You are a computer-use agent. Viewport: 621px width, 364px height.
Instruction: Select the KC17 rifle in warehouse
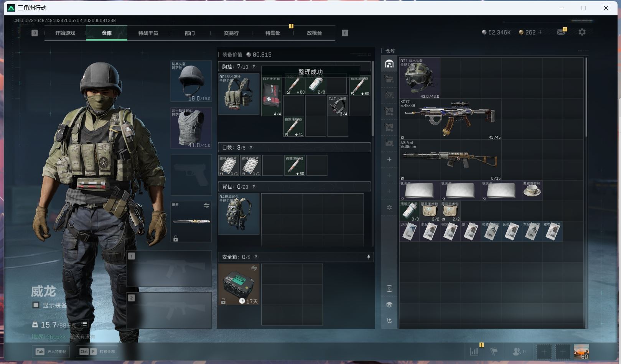(450, 119)
